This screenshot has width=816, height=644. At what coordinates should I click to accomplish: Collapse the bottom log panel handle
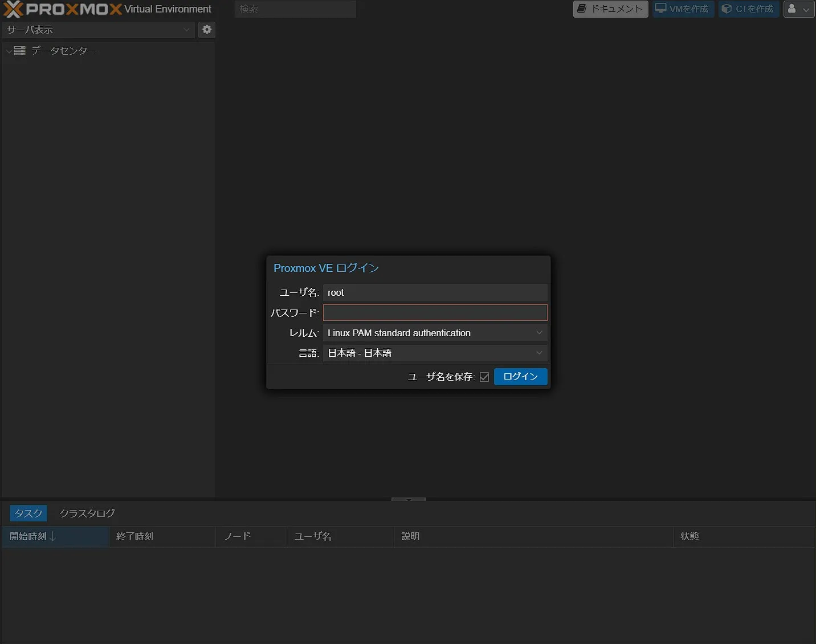click(408, 499)
